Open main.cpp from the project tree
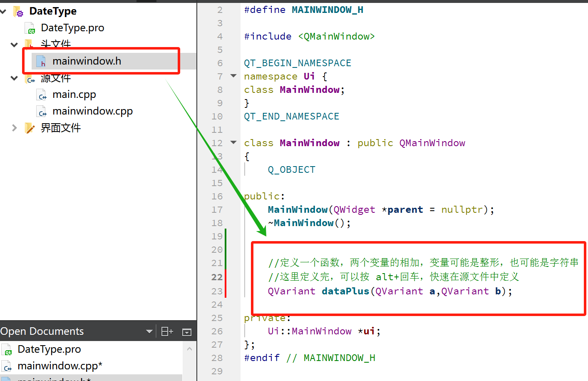Screen dimensions: 588x381 [74, 95]
